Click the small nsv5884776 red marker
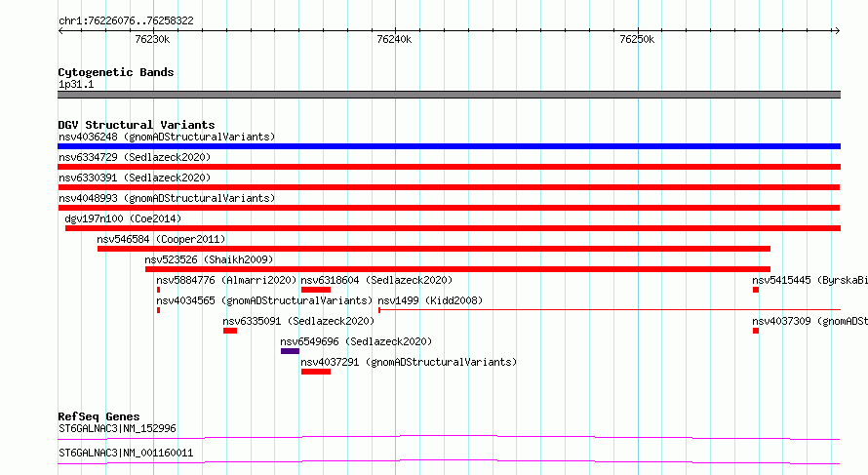Viewport: 868px width, 475px height. (158, 290)
